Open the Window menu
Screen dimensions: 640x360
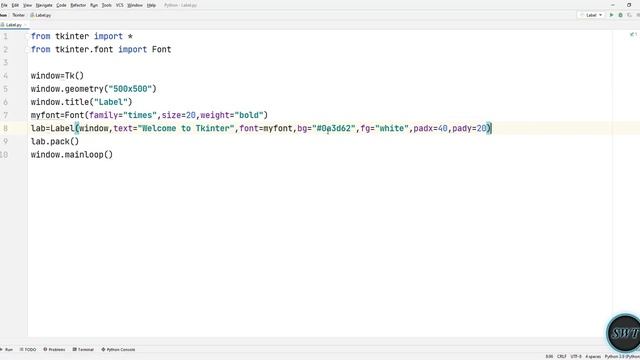pyautogui.click(x=135, y=5)
